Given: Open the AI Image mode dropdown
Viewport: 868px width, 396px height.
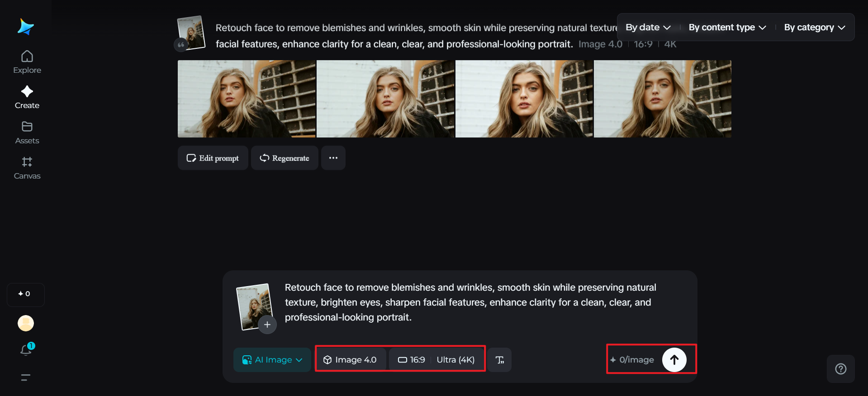Looking at the screenshot, I should click(272, 360).
